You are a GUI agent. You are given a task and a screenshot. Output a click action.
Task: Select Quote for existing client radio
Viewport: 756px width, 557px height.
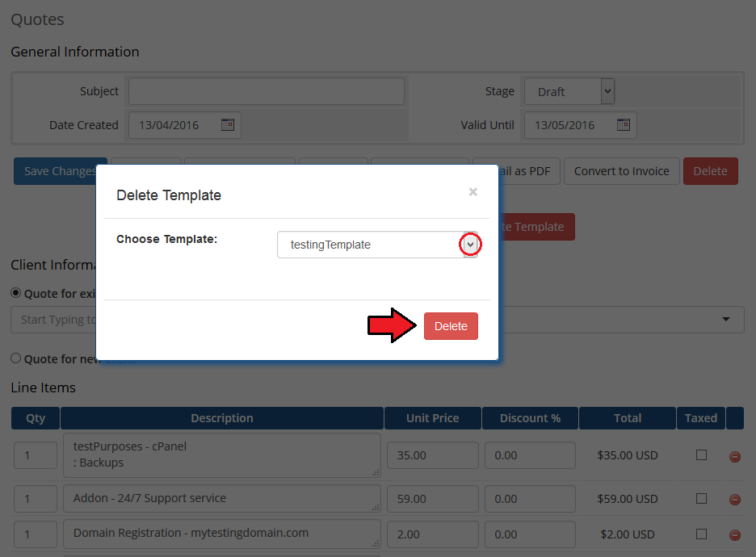(x=16, y=293)
